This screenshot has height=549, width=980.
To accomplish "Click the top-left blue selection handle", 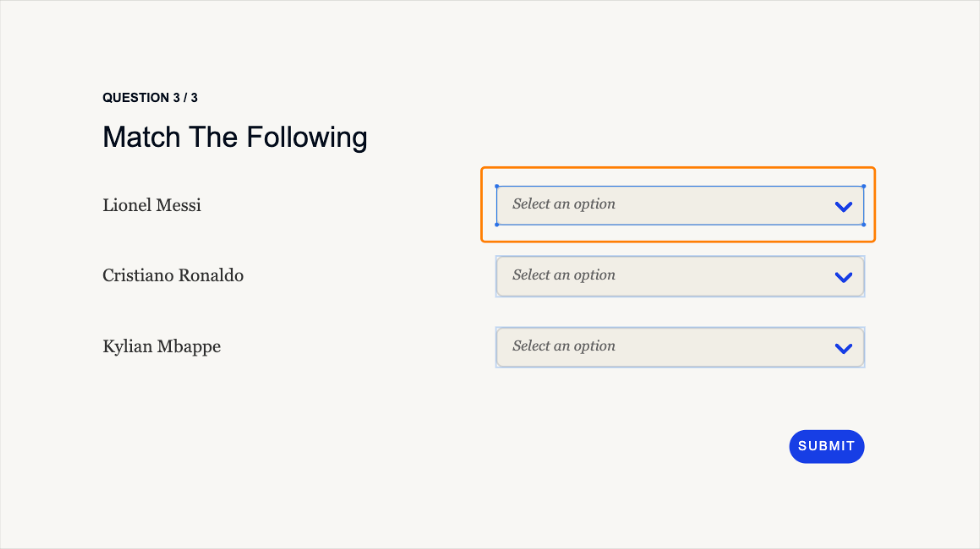I will 497,186.
